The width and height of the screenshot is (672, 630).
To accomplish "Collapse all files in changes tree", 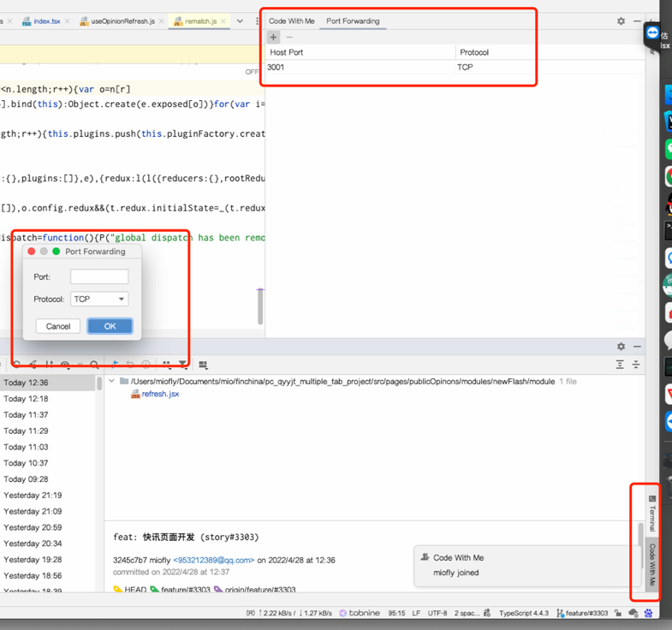I will click(x=636, y=365).
